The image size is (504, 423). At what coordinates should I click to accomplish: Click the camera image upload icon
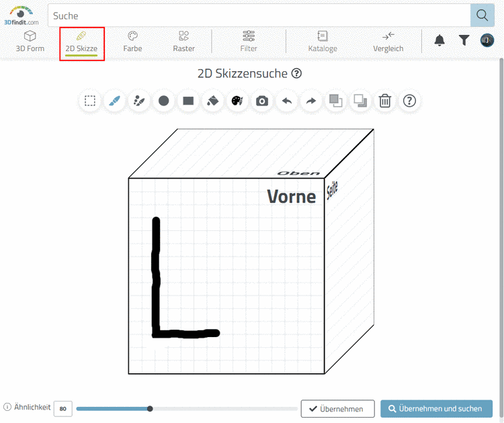(x=262, y=101)
